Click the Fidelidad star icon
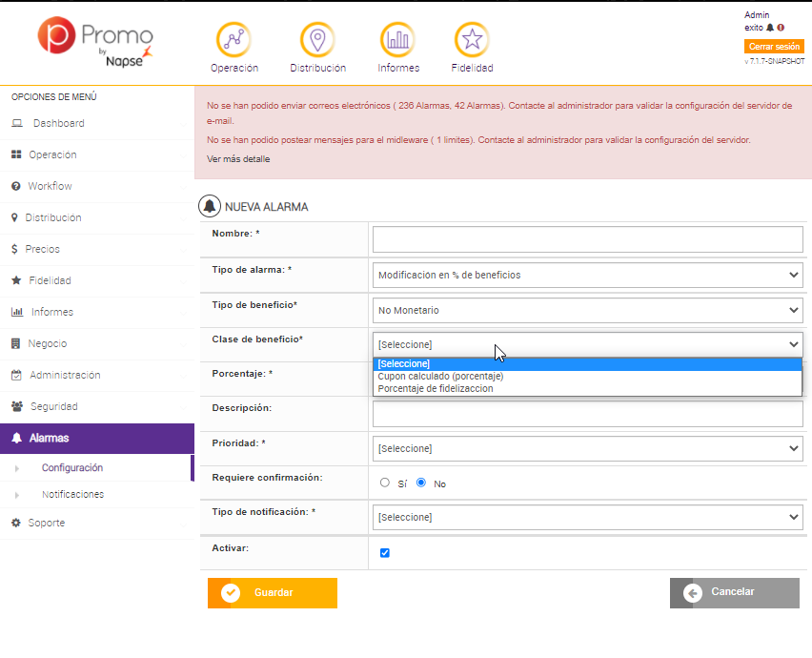 (471, 39)
